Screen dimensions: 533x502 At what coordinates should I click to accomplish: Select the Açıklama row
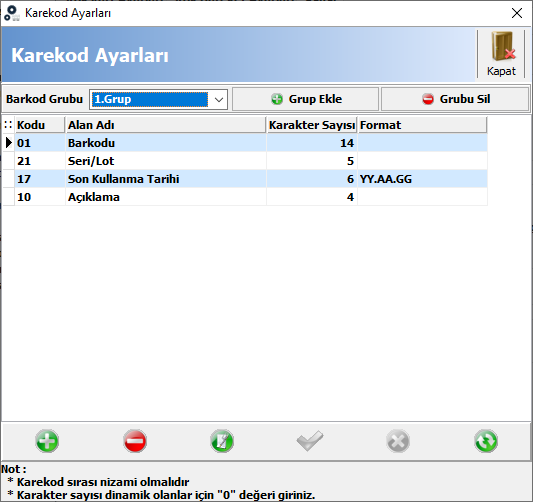pos(245,197)
